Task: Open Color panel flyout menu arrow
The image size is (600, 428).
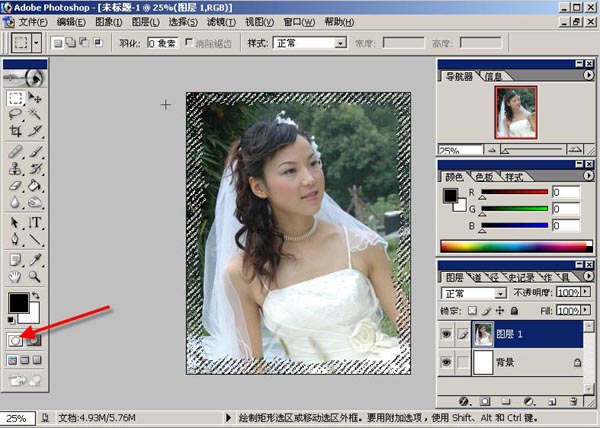Action: point(589,175)
